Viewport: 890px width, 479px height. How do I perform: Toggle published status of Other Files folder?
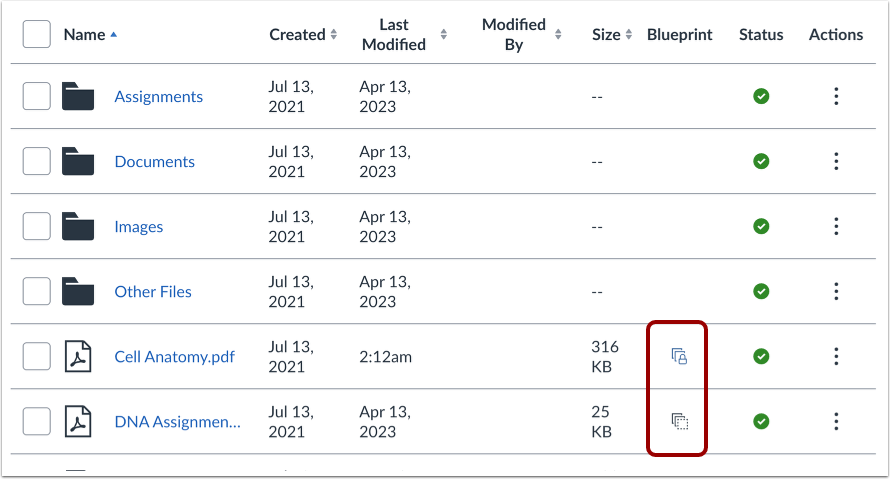coord(761,292)
